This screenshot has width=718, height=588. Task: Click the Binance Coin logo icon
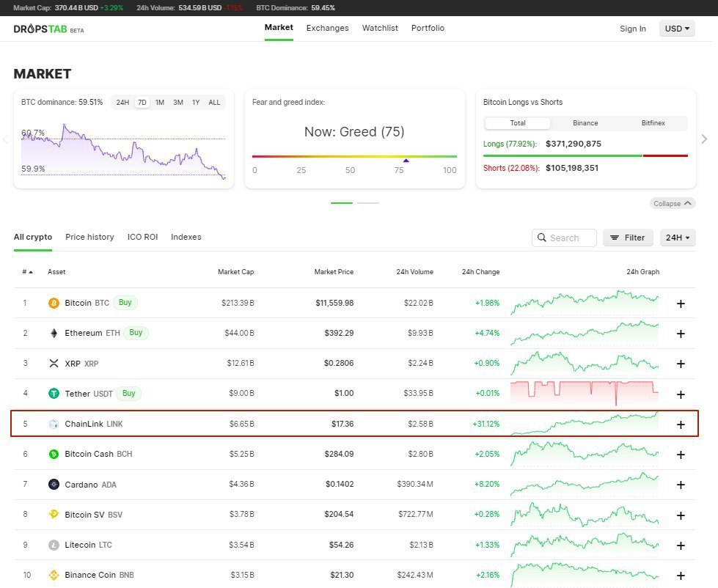click(x=54, y=576)
